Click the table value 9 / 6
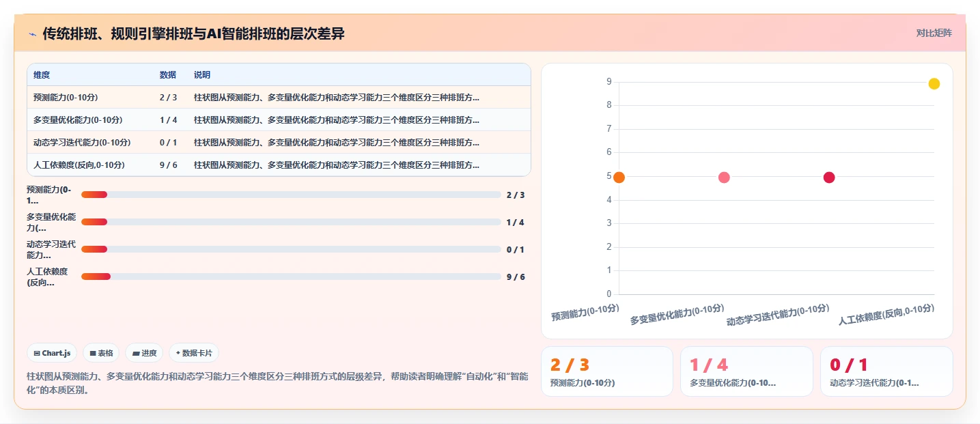Screen dimensions: 980x424 pyautogui.click(x=168, y=165)
